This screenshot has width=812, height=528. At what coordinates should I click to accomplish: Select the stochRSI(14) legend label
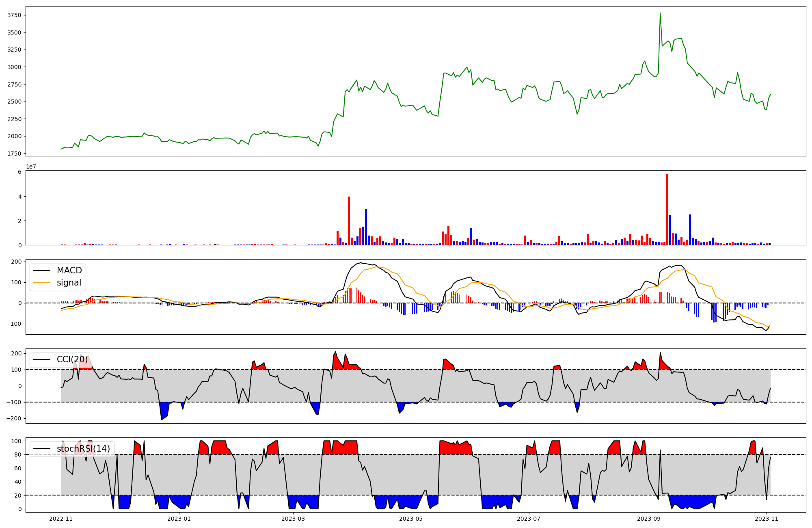point(83,449)
